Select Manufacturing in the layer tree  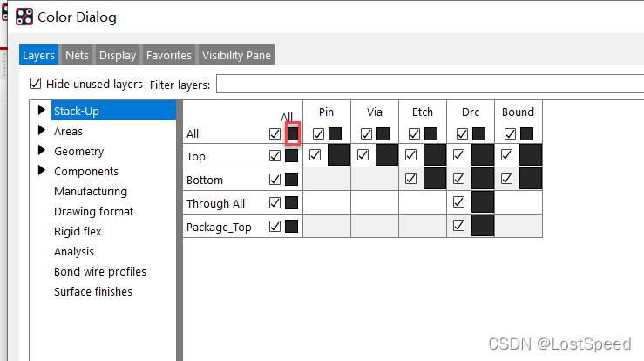(x=90, y=191)
